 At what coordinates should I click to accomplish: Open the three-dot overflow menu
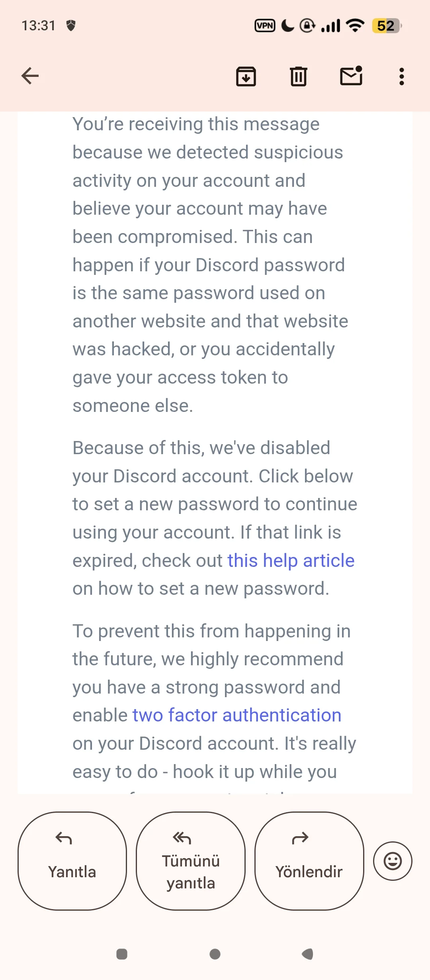pos(401,76)
